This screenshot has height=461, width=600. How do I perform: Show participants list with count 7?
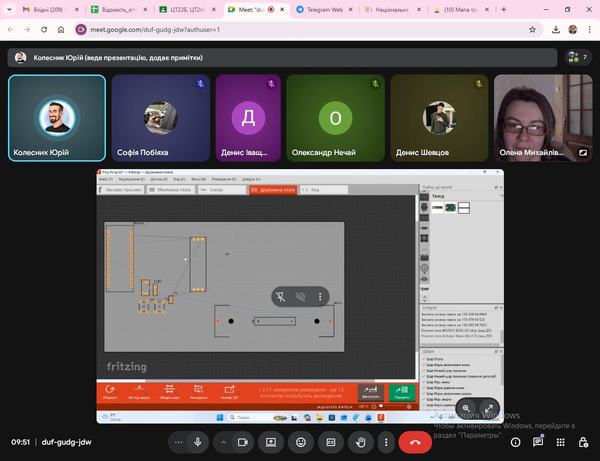point(577,57)
